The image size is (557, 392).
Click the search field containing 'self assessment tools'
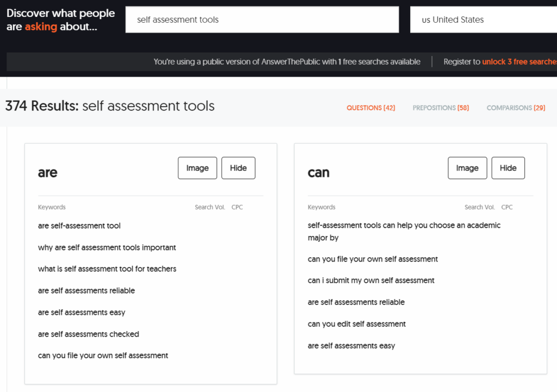pos(262,20)
